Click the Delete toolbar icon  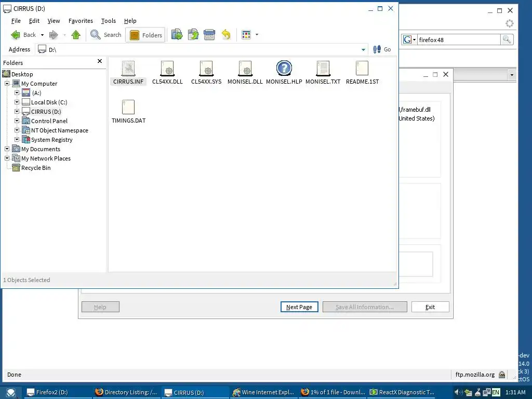[x=209, y=35]
